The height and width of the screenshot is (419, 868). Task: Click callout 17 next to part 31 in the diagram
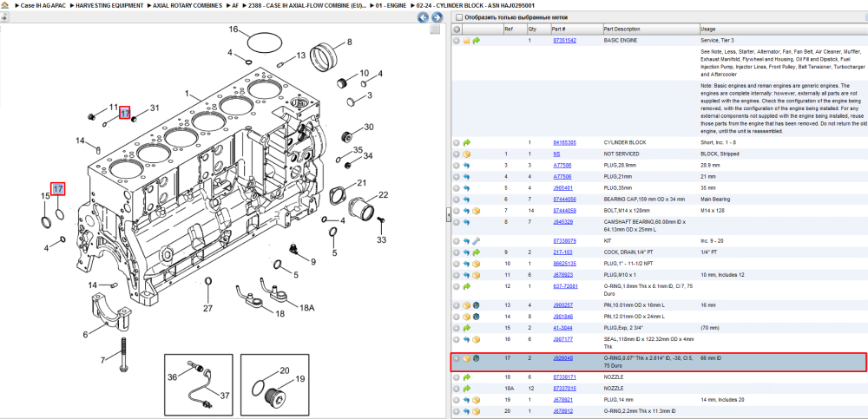(x=125, y=113)
